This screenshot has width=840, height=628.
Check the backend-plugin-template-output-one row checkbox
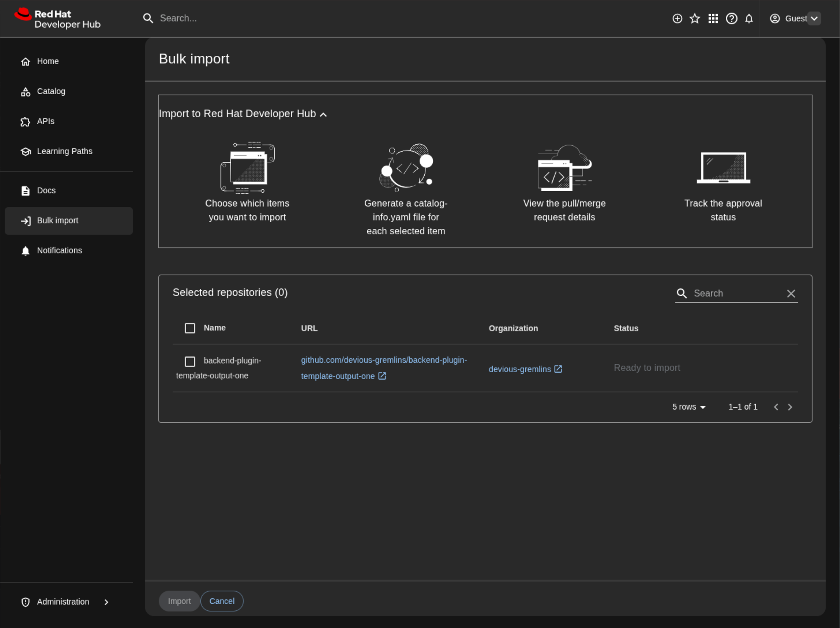(x=190, y=361)
